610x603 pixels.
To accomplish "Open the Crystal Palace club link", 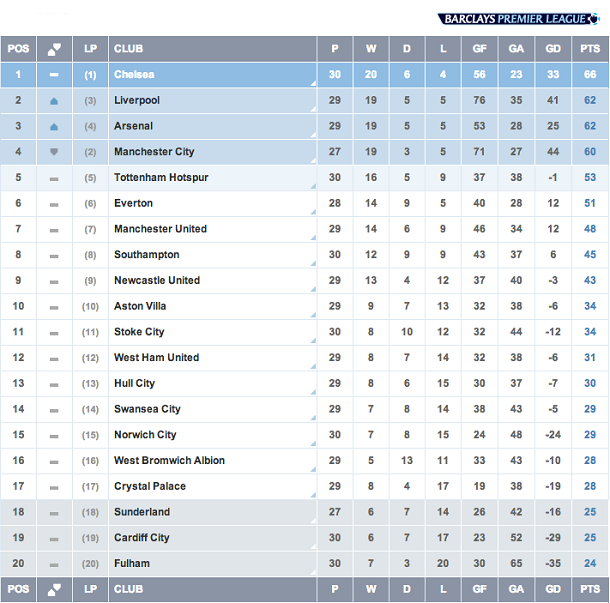I will (150, 486).
